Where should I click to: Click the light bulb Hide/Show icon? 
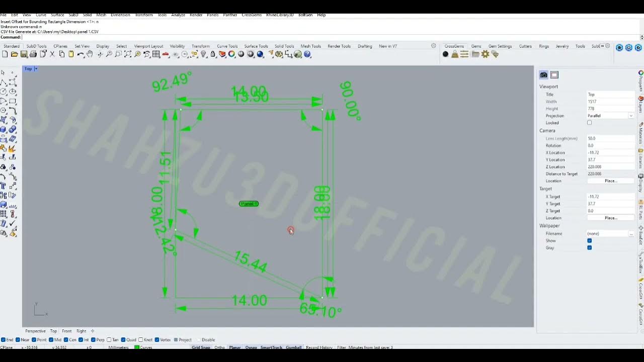tap(203, 54)
